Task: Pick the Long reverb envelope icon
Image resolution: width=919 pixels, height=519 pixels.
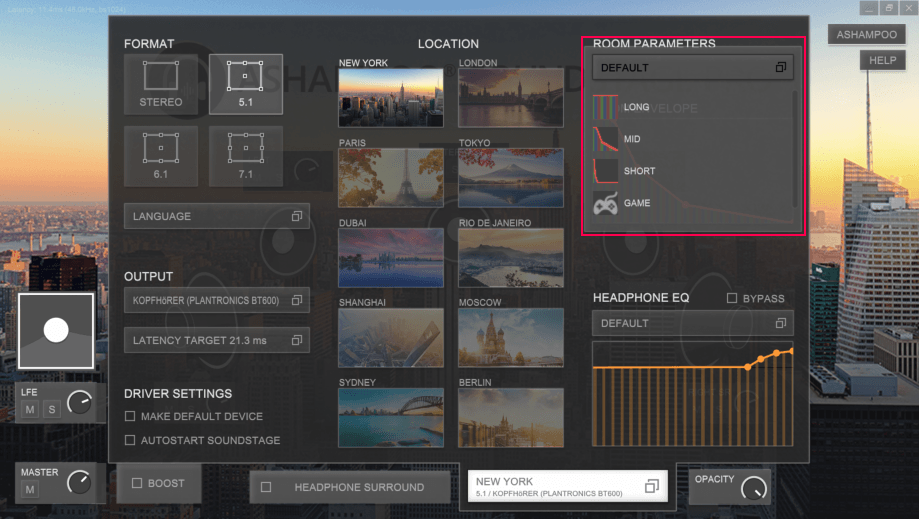Action: pyautogui.click(x=605, y=107)
